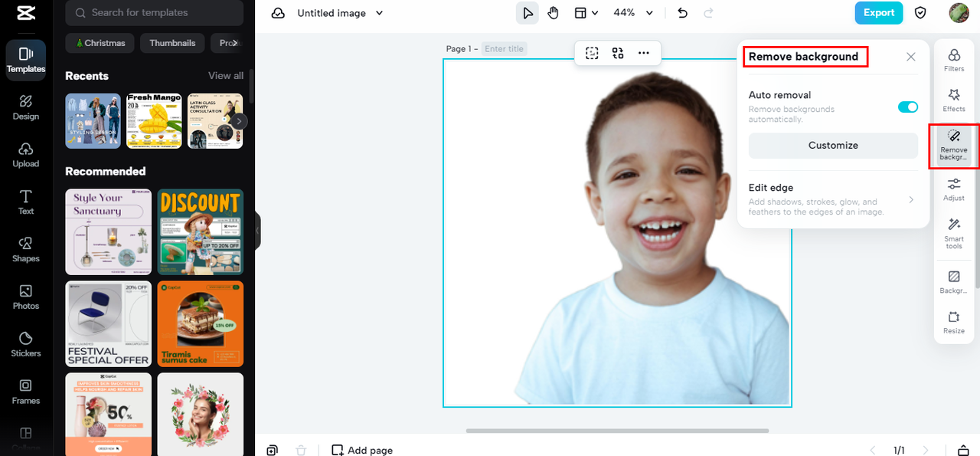Open the Stickers panel
This screenshot has width=980, height=456.
[x=26, y=345]
